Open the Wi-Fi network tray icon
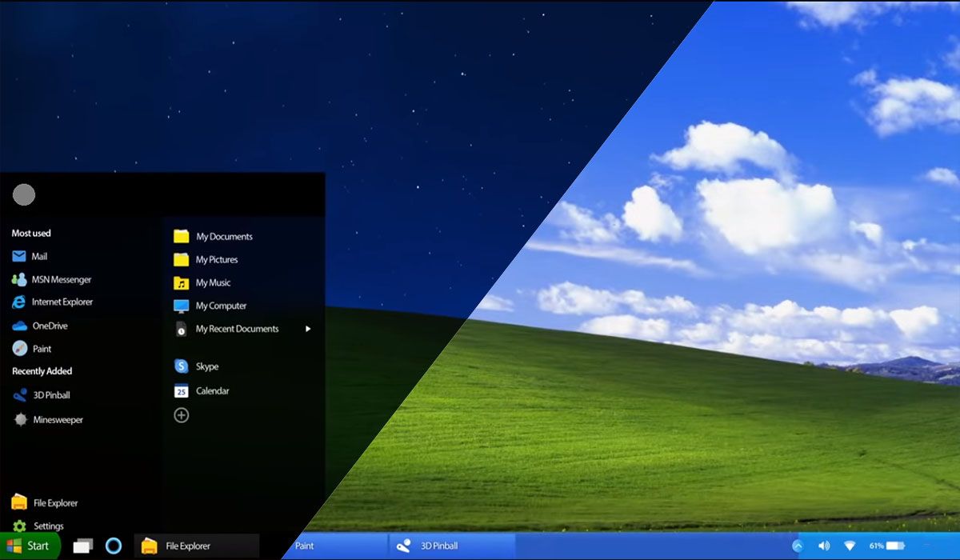The height and width of the screenshot is (560, 960). 850,546
